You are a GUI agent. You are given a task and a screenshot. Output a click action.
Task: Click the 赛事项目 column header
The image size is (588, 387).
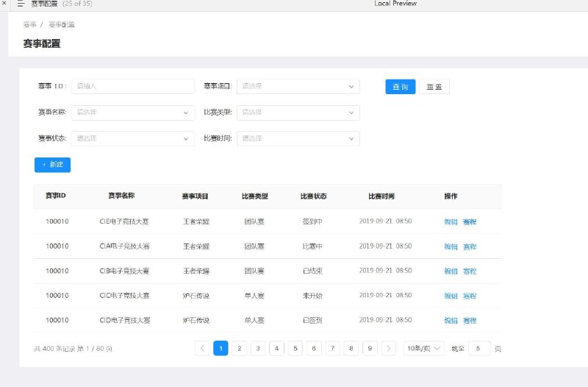195,196
